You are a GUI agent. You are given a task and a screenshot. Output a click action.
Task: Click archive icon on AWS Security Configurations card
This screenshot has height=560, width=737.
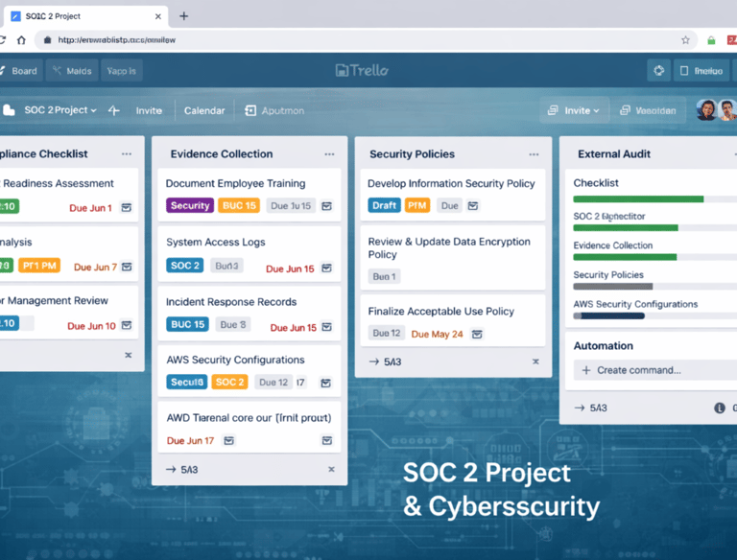point(325,383)
